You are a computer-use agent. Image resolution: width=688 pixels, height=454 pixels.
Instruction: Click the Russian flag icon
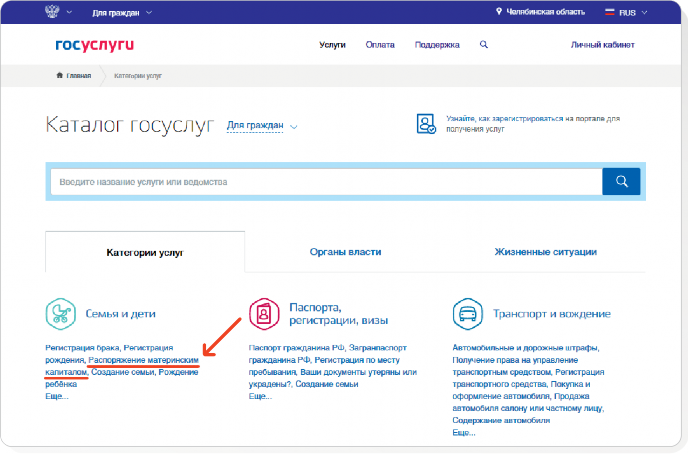point(609,12)
